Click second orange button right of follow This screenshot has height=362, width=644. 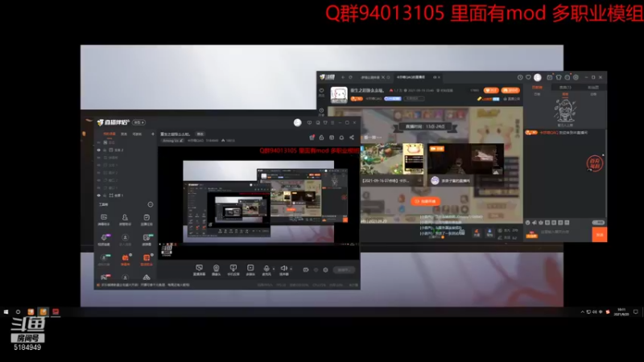point(510,90)
